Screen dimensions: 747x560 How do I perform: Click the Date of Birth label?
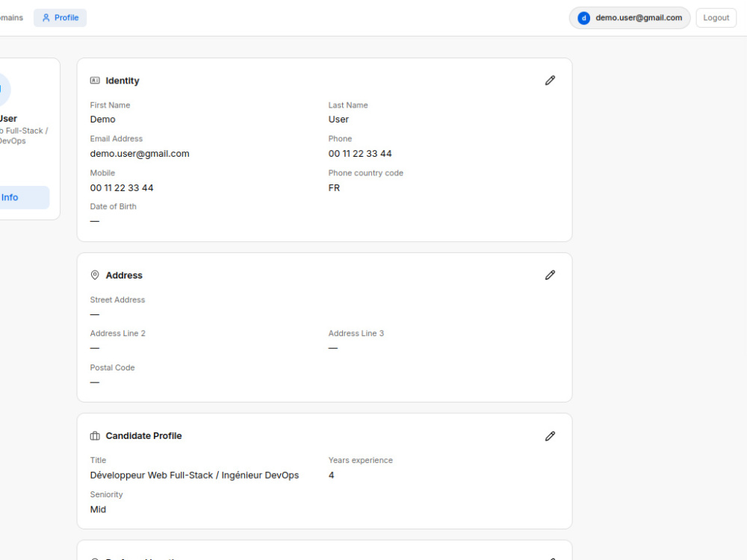pyautogui.click(x=113, y=206)
